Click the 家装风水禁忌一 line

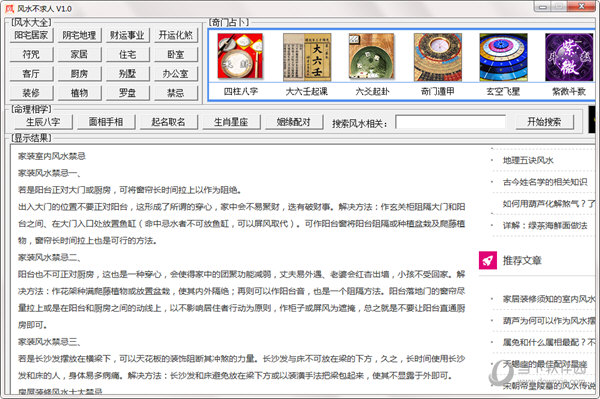click(x=49, y=173)
